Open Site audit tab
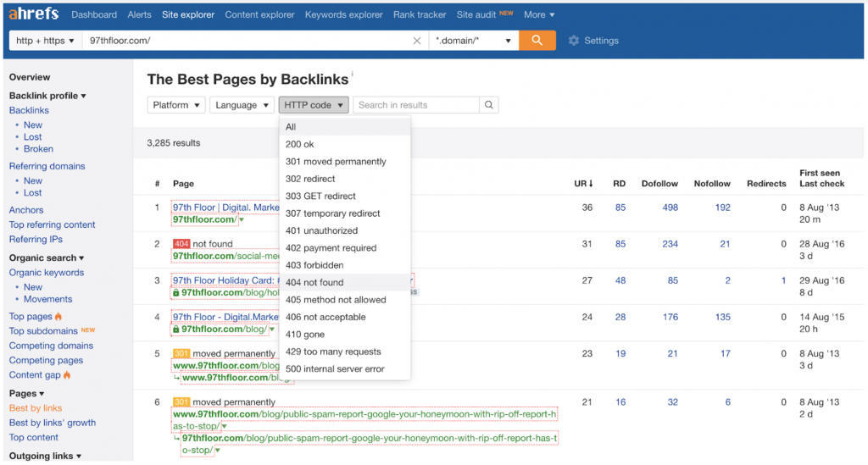The width and height of the screenshot is (868, 465). click(476, 15)
